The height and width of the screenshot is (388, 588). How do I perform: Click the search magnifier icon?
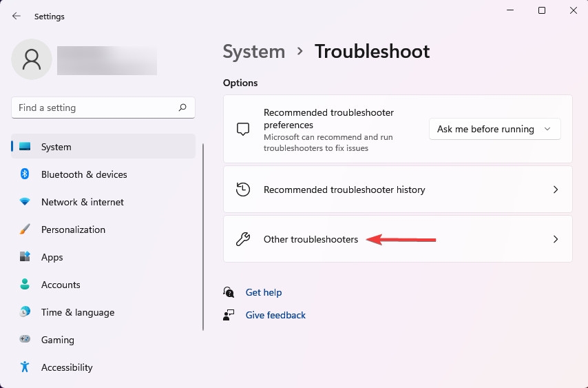(x=182, y=108)
